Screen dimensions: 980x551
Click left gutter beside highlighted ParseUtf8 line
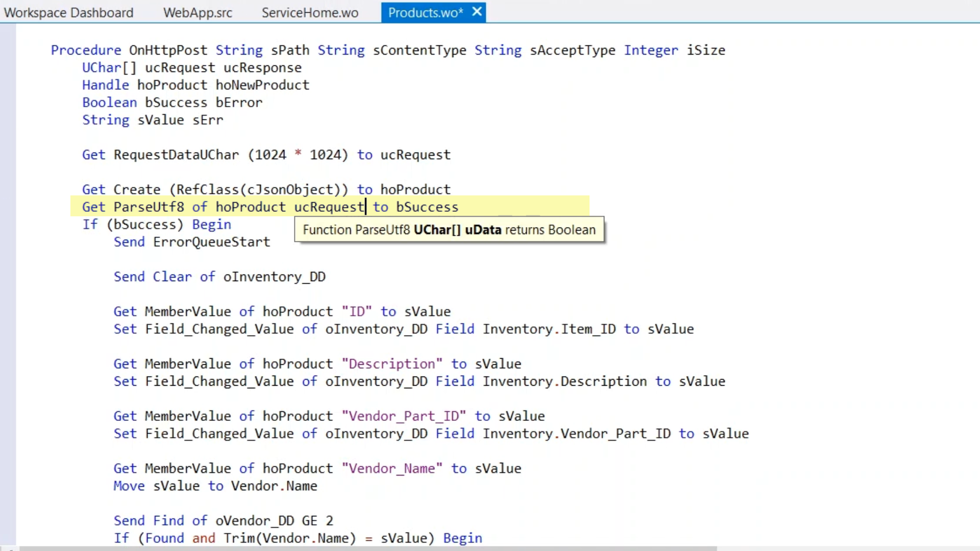[8, 207]
